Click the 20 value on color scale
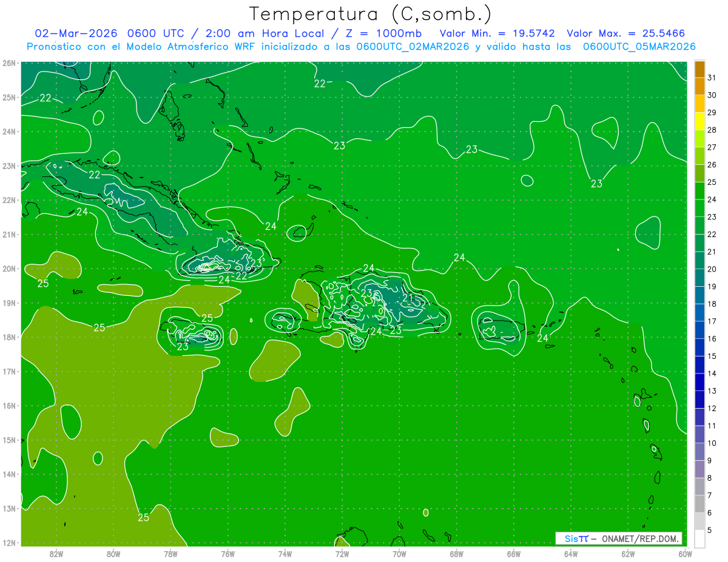This screenshot has width=728, height=562. 712,269
